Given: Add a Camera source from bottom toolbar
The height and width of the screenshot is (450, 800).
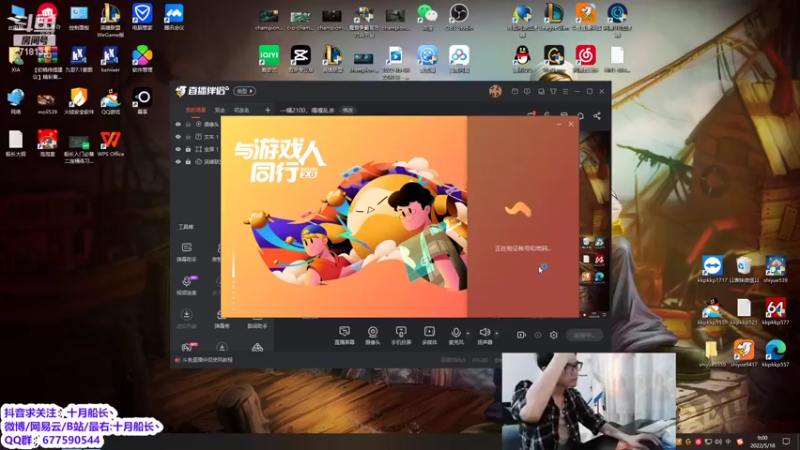Looking at the screenshot, I should tap(373, 335).
